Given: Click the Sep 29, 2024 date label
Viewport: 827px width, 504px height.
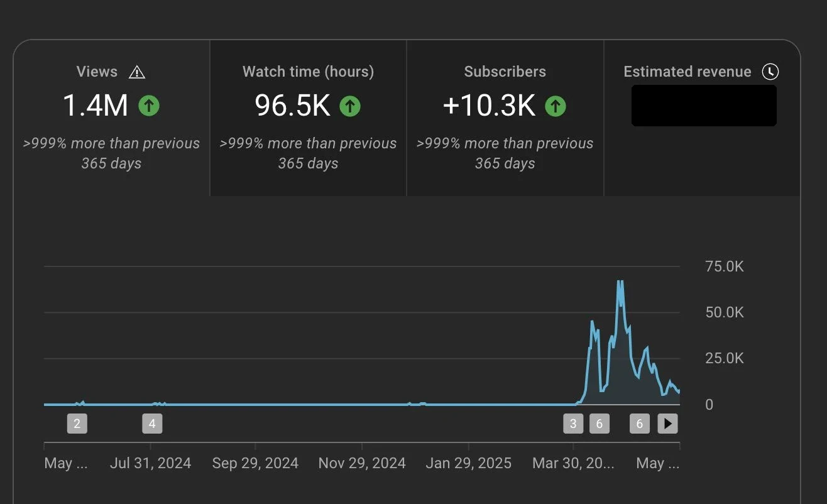Looking at the screenshot, I should click(255, 464).
